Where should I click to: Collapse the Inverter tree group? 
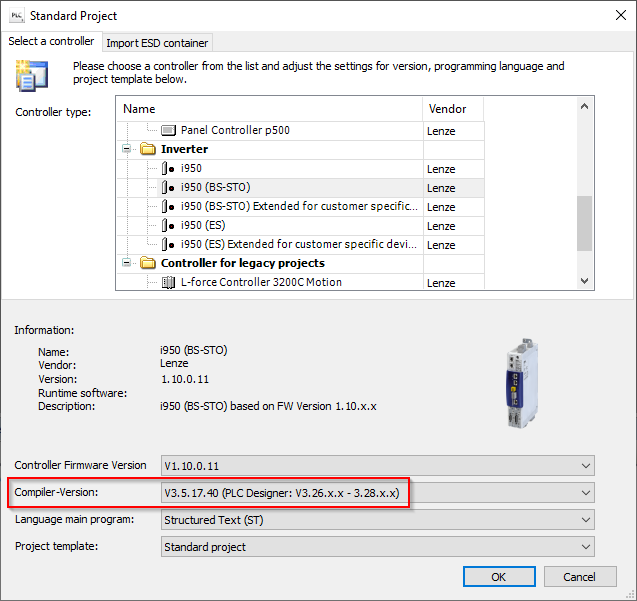(126, 149)
